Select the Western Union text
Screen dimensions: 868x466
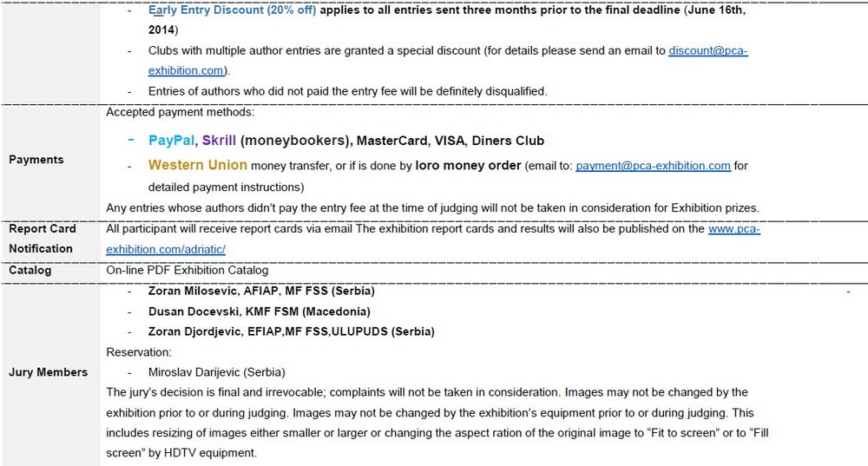tap(198, 165)
